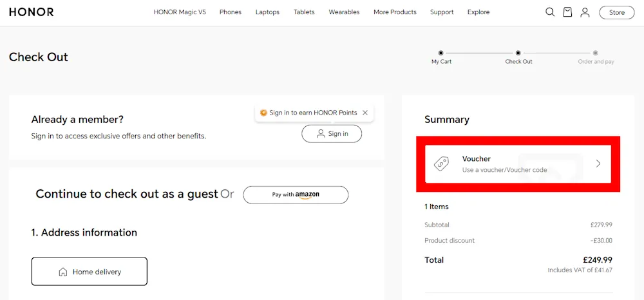The image size is (644, 300).
Task: Click the Subtotal £279.99 value
Action: tap(601, 225)
